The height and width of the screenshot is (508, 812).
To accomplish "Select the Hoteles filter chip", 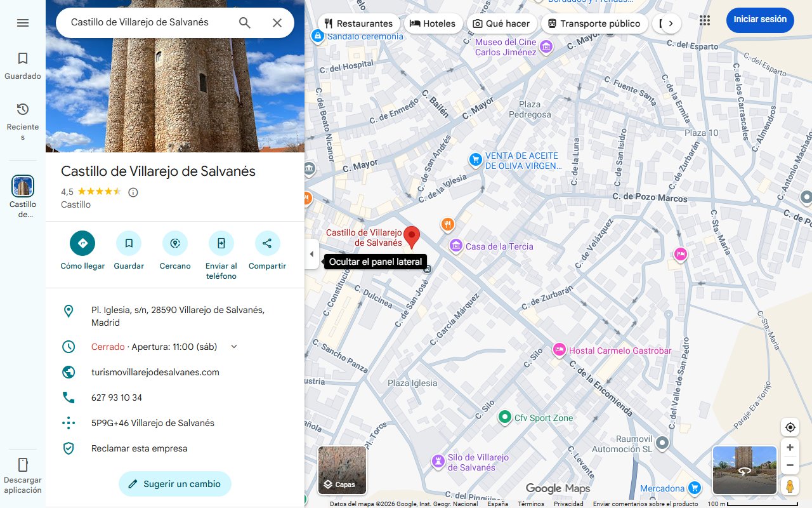I will 433,23.
